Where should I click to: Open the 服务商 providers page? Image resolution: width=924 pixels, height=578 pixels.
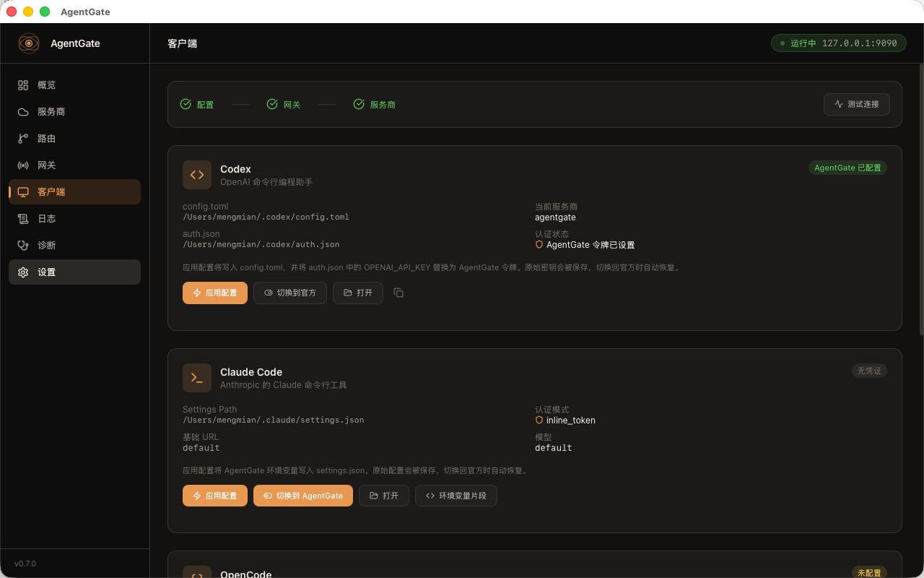click(x=74, y=112)
